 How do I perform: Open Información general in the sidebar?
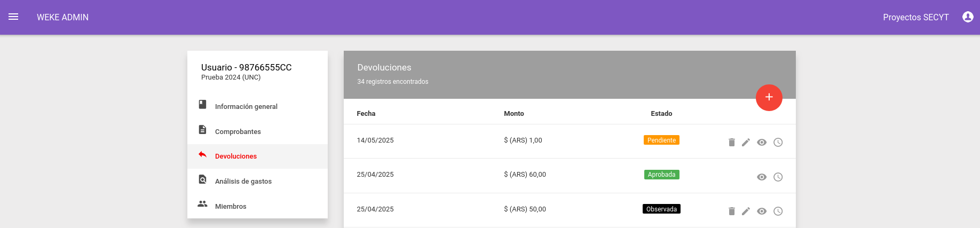click(257, 106)
